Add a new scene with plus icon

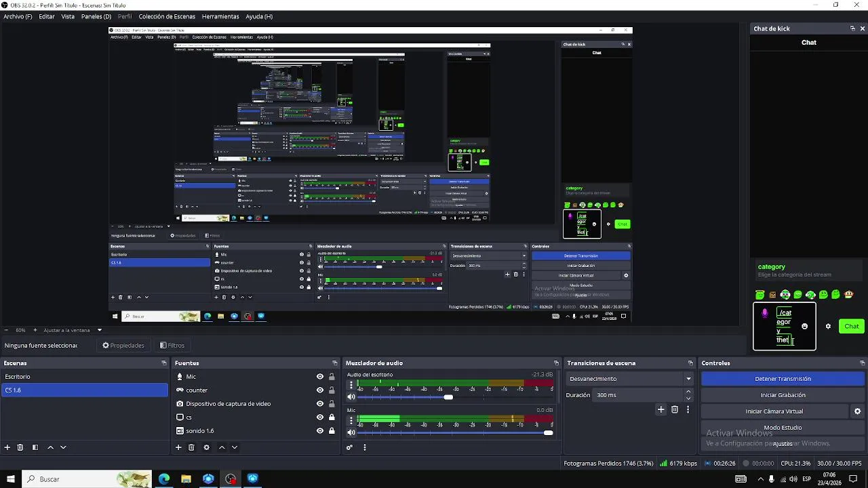pyautogui.click(x=7, y=447)
